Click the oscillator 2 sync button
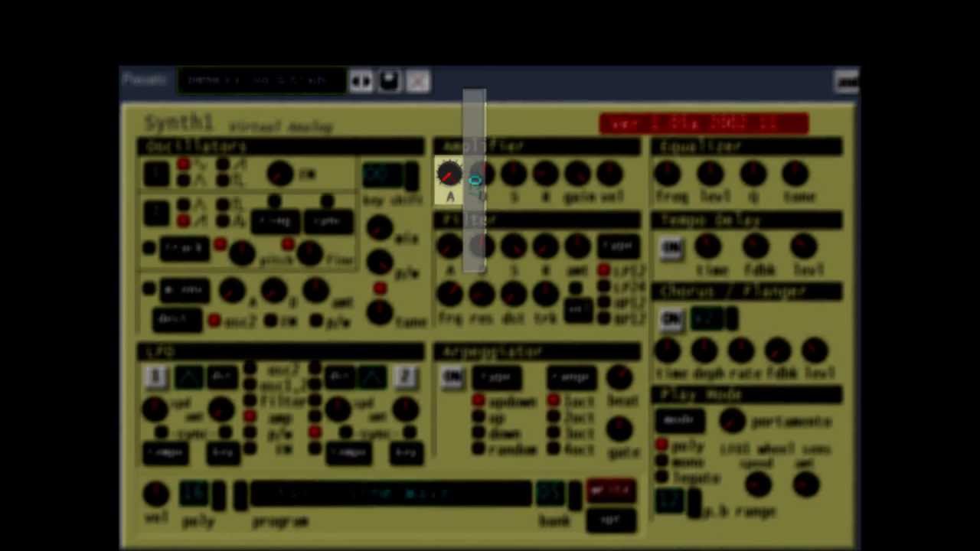This screenshot has height=551, width=980. [328, 221]
